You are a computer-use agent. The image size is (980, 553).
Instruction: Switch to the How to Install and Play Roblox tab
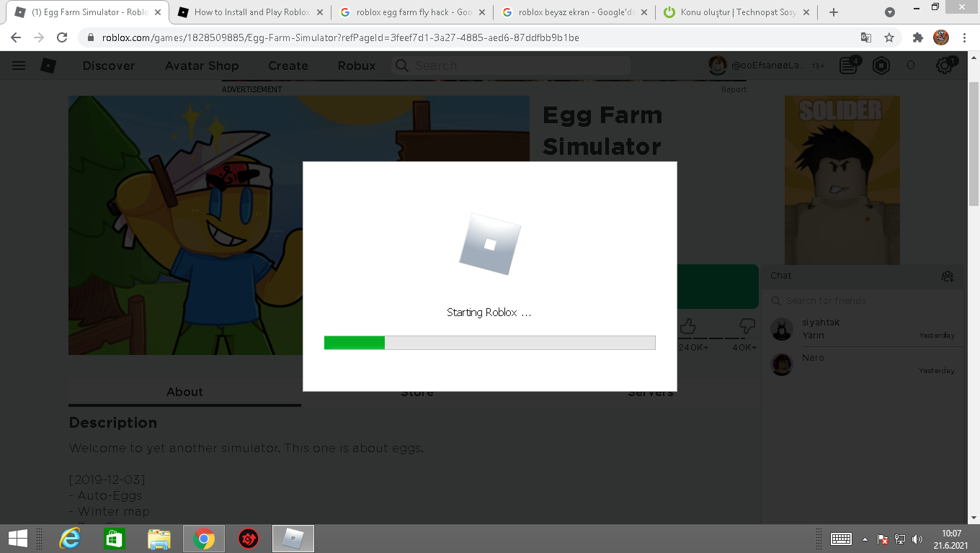251,12
